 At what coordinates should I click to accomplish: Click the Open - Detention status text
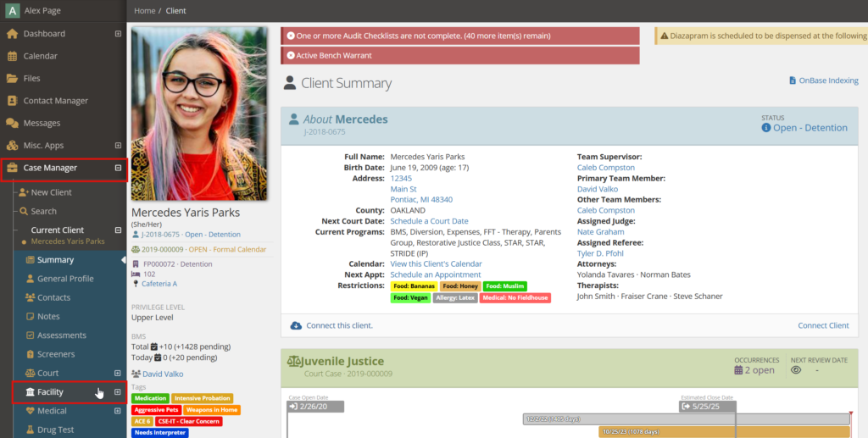[810, 128]
